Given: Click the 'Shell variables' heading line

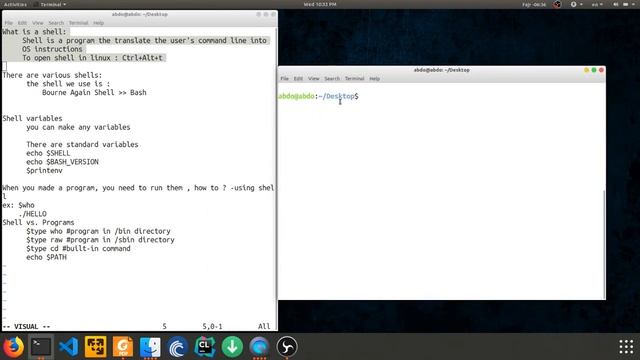Looking at the screenshot, I should (x=32, y=118).
